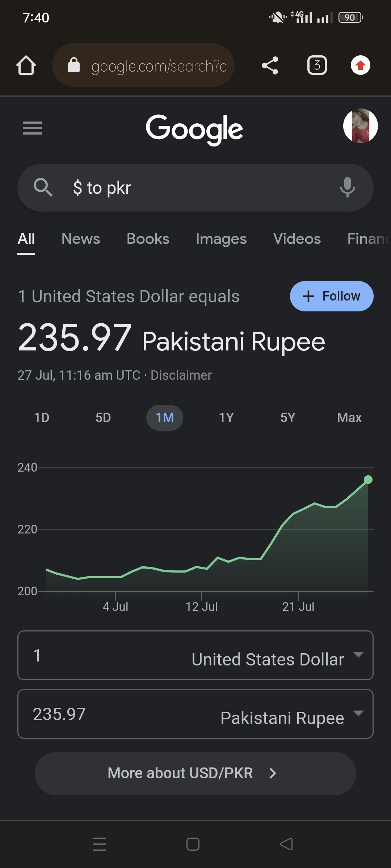Image resolution: width=391 pixels, height=868 pixels.
Task: Tap the latest data point on chart
Action: click(368, 480)
